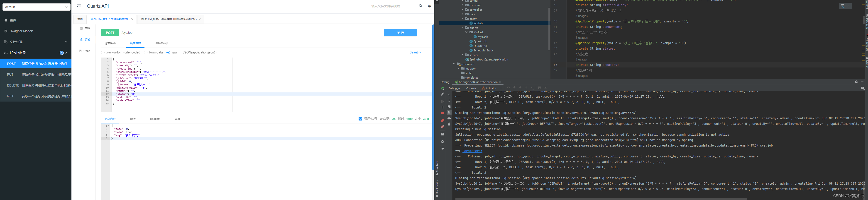This screenshot has height=200, width=868.
Task: Click the up arrow in the console toolbar
Action: tap(449, 95)
